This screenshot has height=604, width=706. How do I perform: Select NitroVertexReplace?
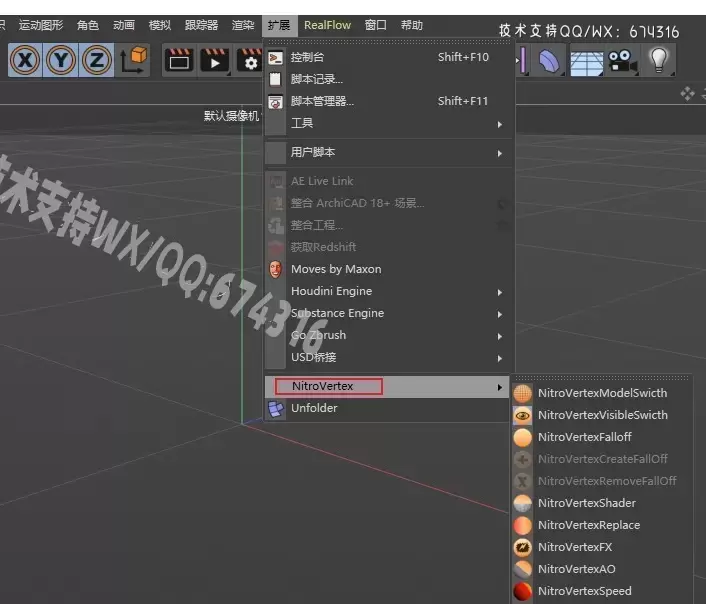click(602, 525)
